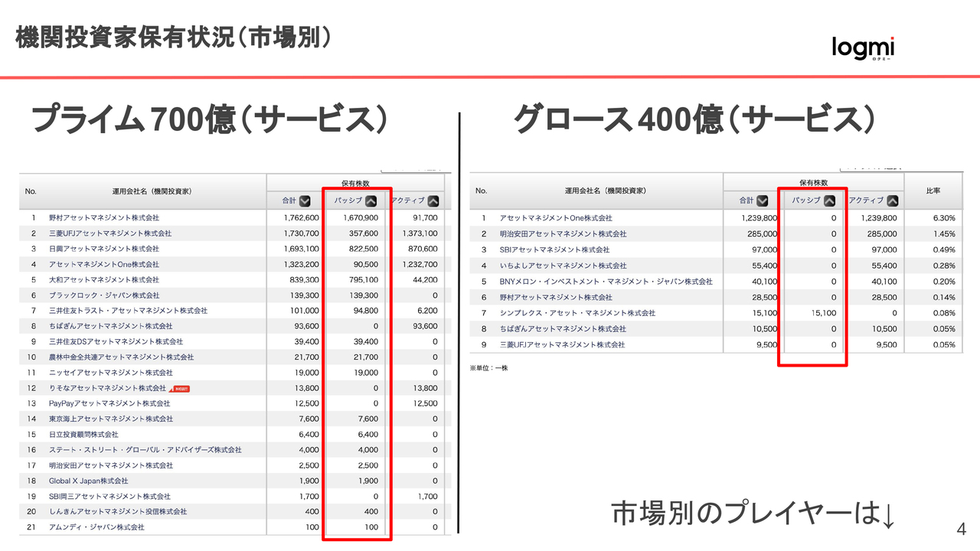980x551 pixels.
Task: Open SBI岡三アセットマネジメント株式会社 link
Action: [x=110, y=497]
